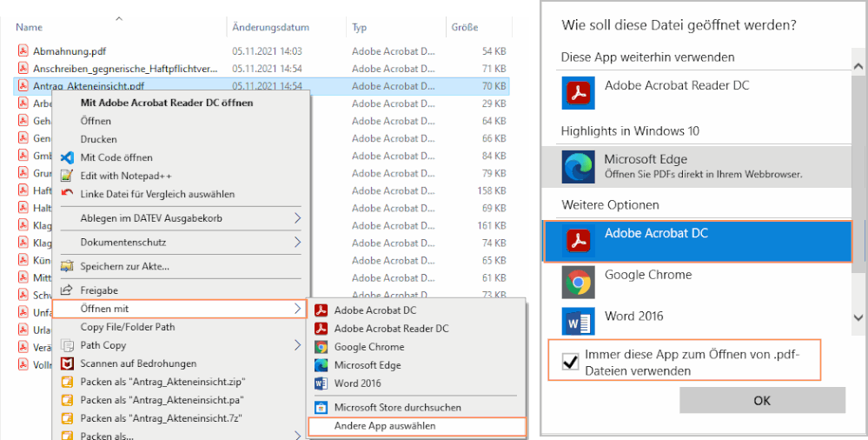Image resolution: width=868 pixels, height=440 pixels.
Task: Click the Notepad++ icon in context menu
Action: 67,176
